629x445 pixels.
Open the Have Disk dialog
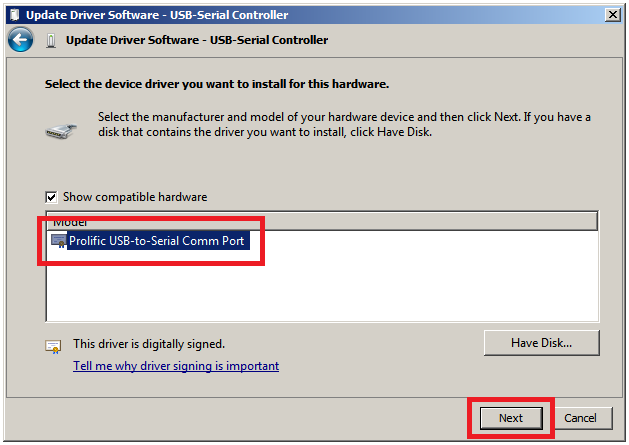click(x=542, y=343)
